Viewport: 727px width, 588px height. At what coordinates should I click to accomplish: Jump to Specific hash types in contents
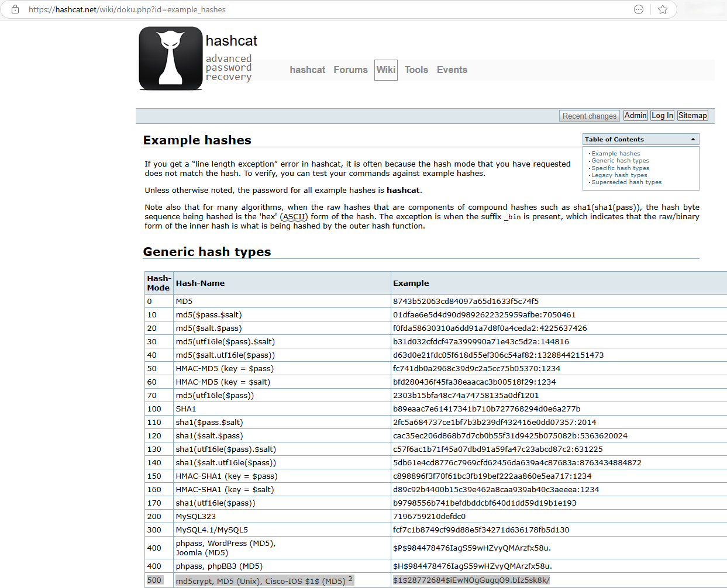(620, 168)
